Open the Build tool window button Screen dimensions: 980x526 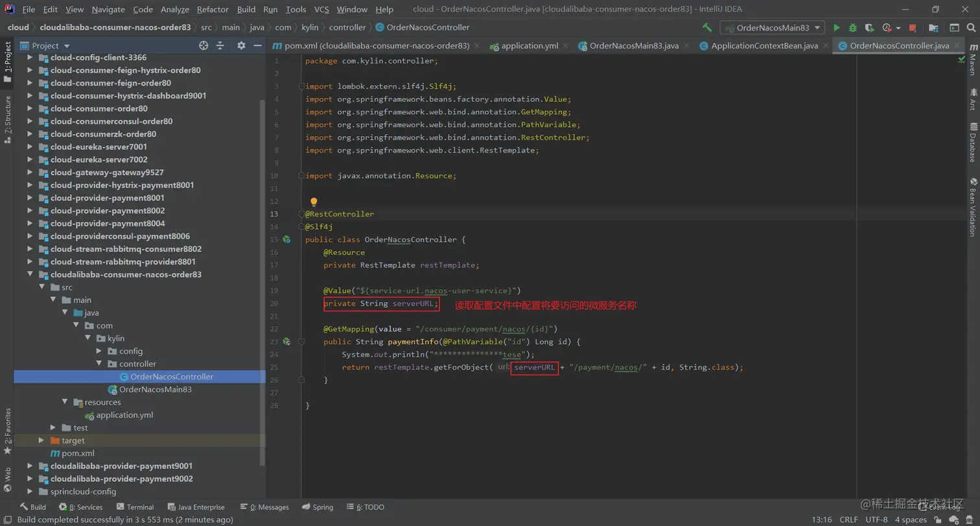[33, 507]
